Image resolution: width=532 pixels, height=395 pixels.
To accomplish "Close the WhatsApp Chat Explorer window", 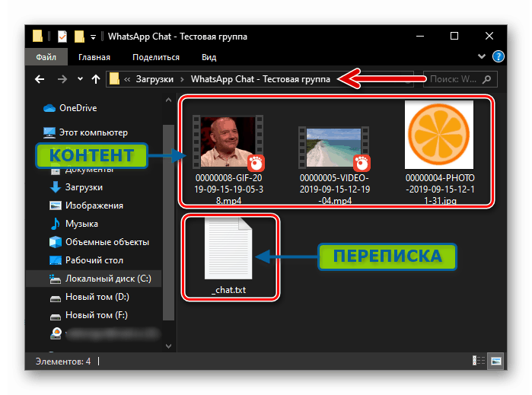I will (x=489, y=36).
